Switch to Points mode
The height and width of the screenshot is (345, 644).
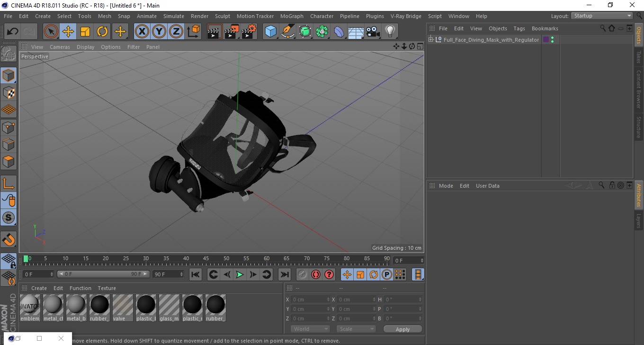[9, 127]
